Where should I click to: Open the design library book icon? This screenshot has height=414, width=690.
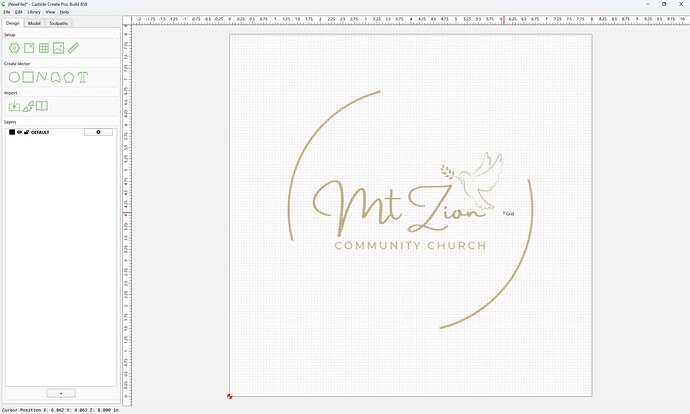tap(42, 106)
